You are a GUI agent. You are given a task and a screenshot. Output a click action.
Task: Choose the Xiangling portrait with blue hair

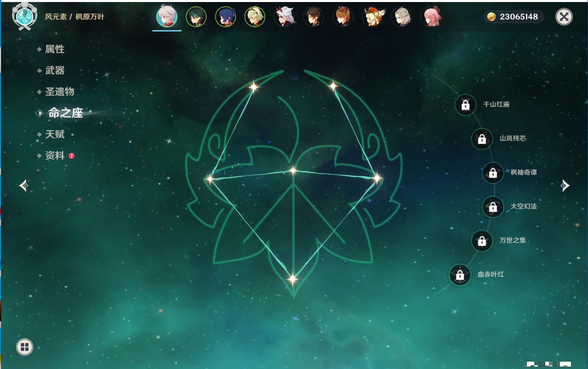[x=226, y=17]
